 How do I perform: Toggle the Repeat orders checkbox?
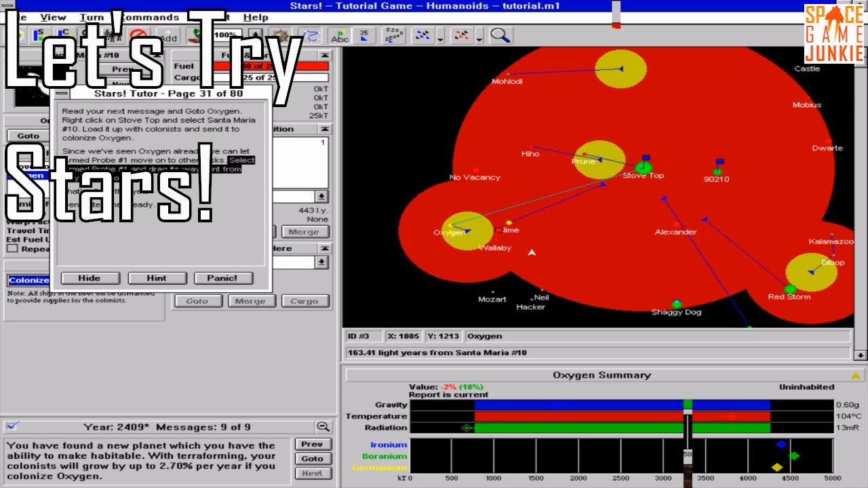pos(12,249)
